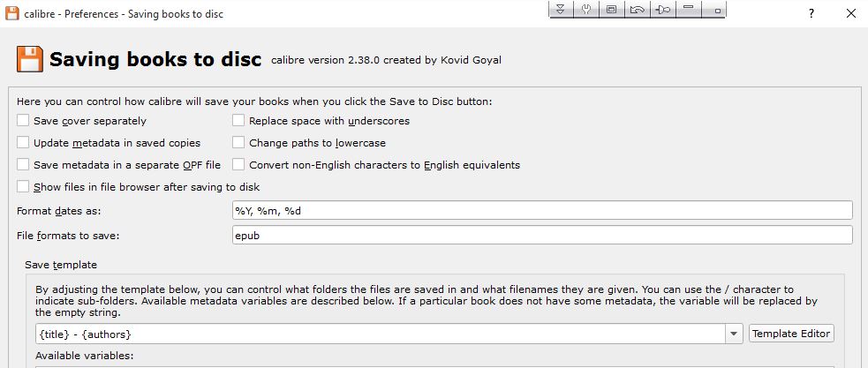The height and width of the screenshot is (368, 868).
Task: Enable Show files in file browser after saving
Action: 23,187
